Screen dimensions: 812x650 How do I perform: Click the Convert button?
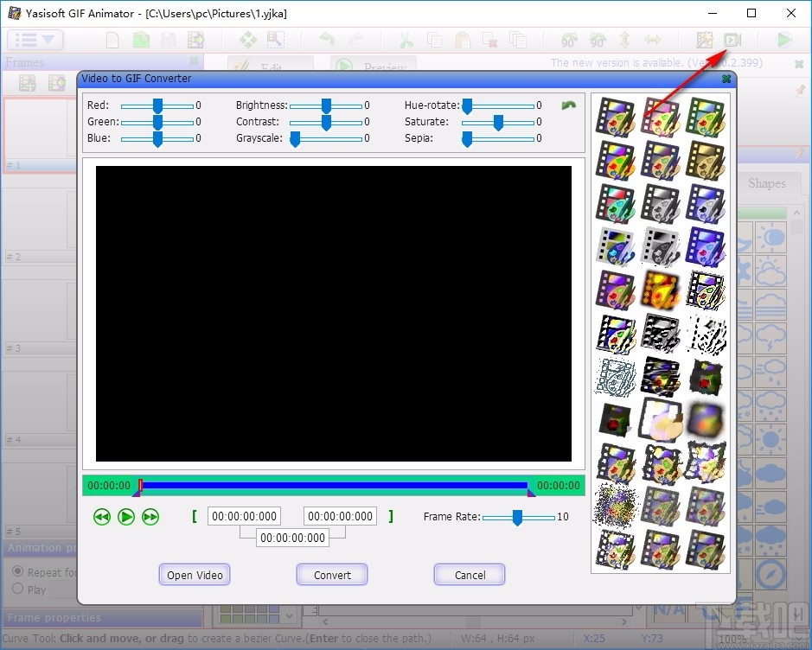(x=331, y=574)
